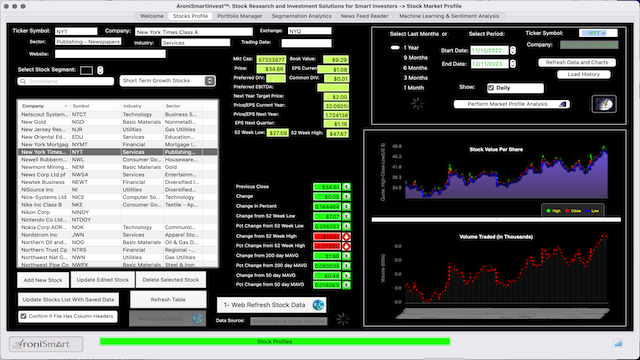
Task: Click the AroniSmart logo
Action: click(x=46, y=344)
